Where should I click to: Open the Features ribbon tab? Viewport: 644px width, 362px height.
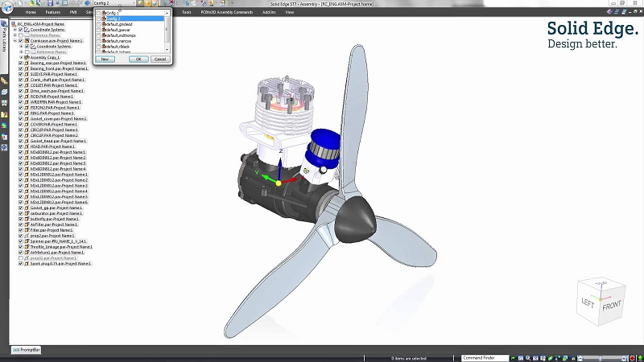[53, 13]
